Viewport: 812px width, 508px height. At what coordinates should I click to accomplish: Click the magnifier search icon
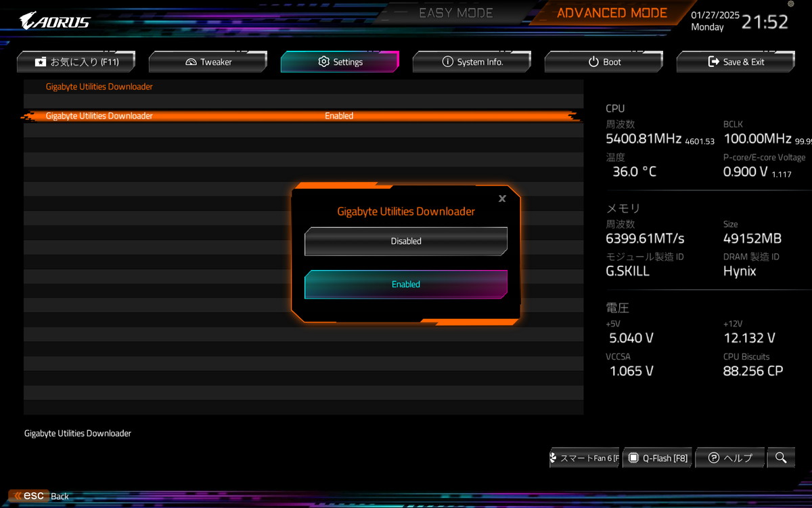(781, 458)
